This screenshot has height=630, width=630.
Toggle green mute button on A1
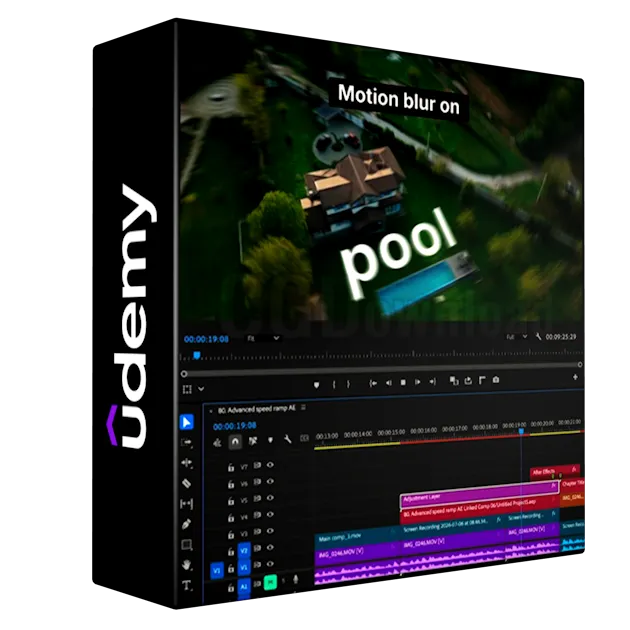point(270,582)
